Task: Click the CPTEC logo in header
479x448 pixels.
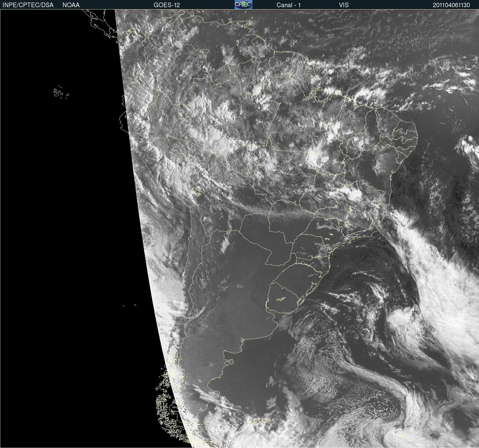Action: pos(243,5)
